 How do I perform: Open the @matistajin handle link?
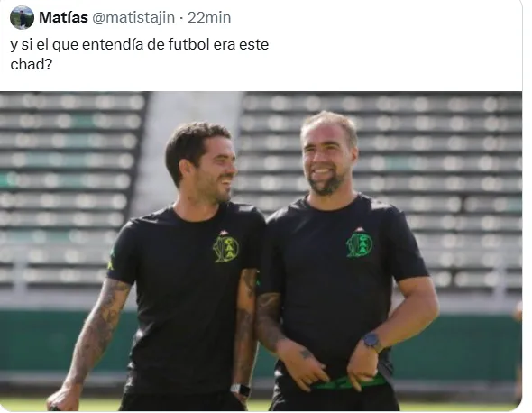click(x=133, y=17)
